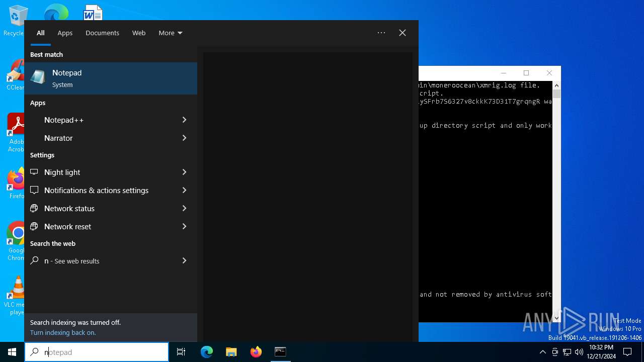Open the notification center icon
Image resolution: width=644 pixels, height=362 pixels.
click(627, 352)
